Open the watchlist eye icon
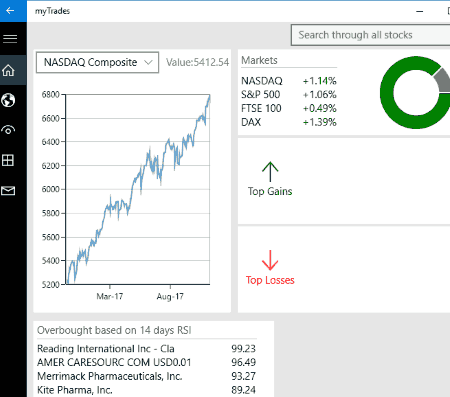 [8, 130]
